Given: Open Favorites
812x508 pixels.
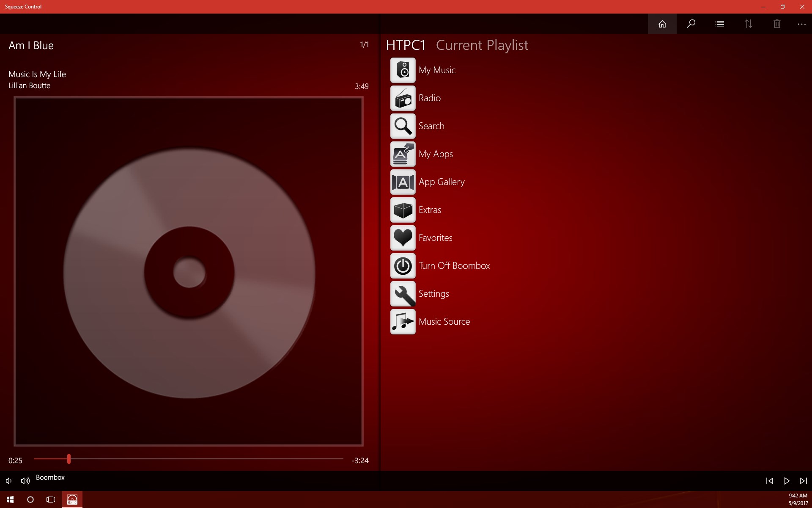Looking at the screenshot, I should click(435, 237).
